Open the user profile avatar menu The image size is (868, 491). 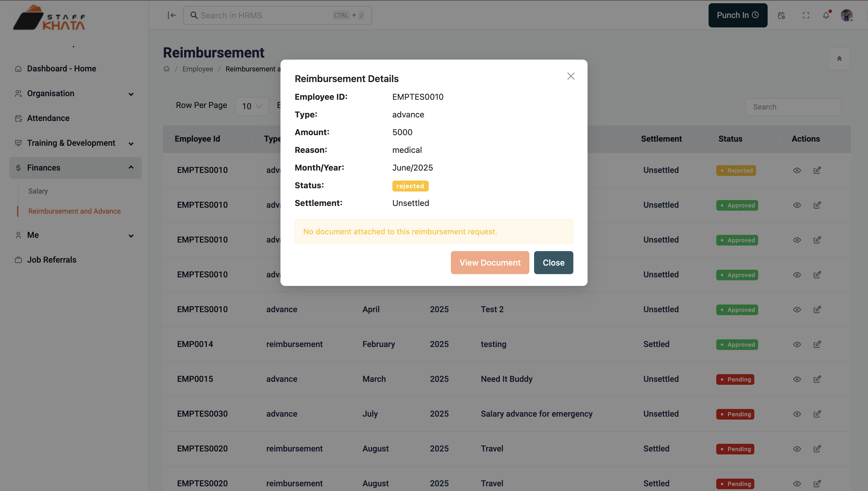(x=847, y=15)
